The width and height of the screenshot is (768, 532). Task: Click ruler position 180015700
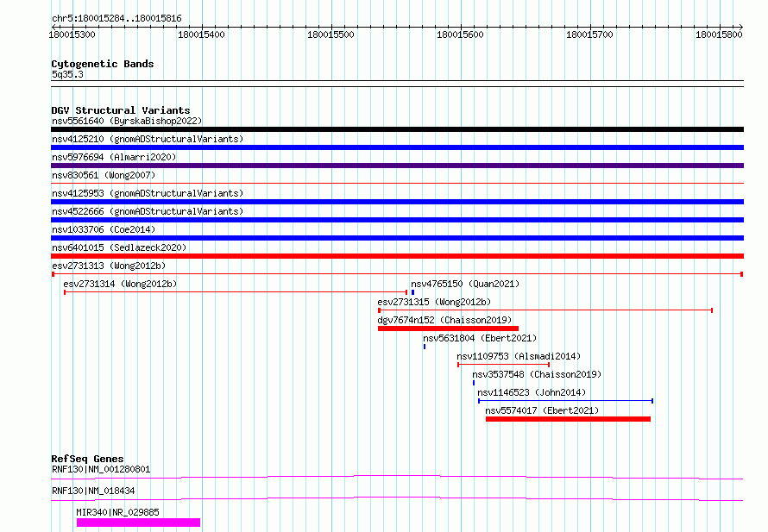[x=589, y=34]
